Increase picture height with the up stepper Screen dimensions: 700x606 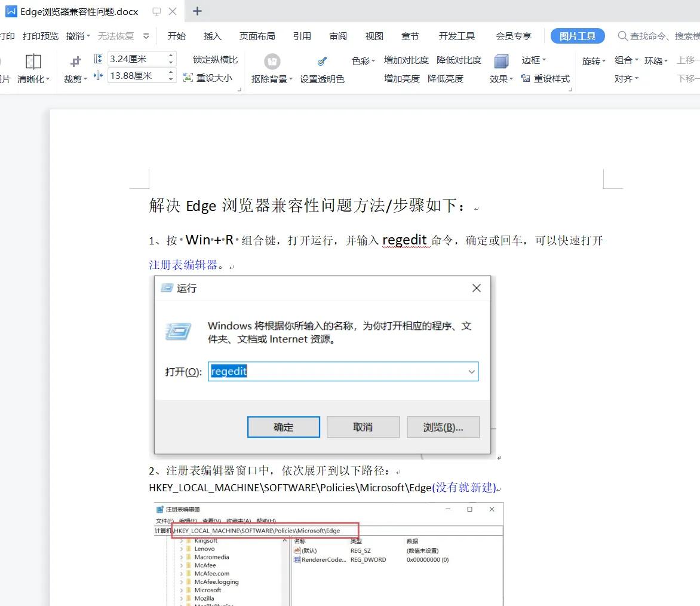171,56
